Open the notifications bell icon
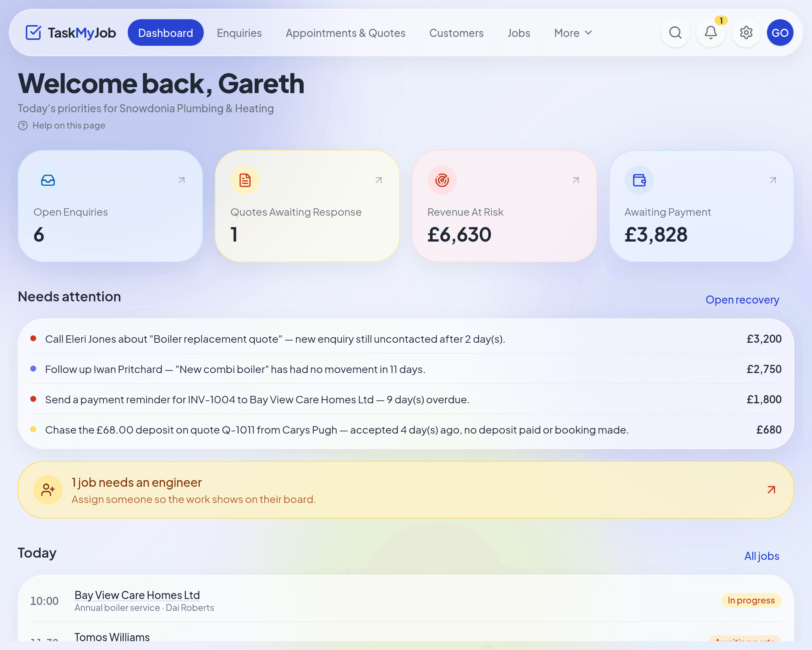Screen dimensions: 812x650 (x=711, y=33)
